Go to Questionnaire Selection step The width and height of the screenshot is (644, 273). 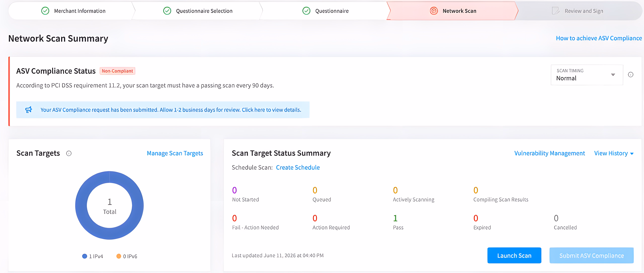pos(197,11)
